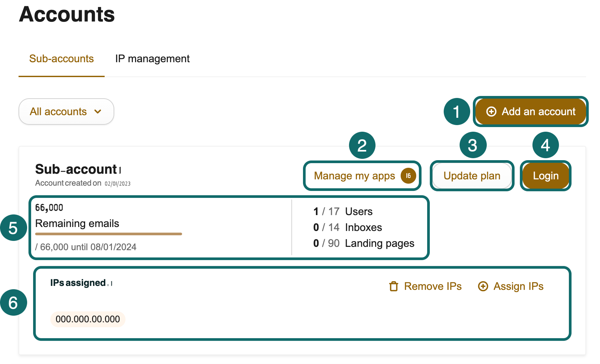Image resolution: width=600 pixels, height=364 pixels.
Task: Click the remaining emails progress bar
Action: (x=109, y=234)
